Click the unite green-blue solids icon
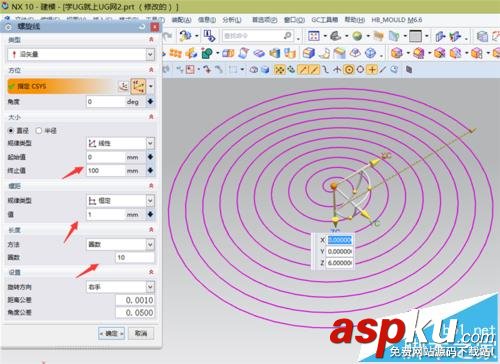This screenshot has height=364, width=500. (x=207, y=53)
